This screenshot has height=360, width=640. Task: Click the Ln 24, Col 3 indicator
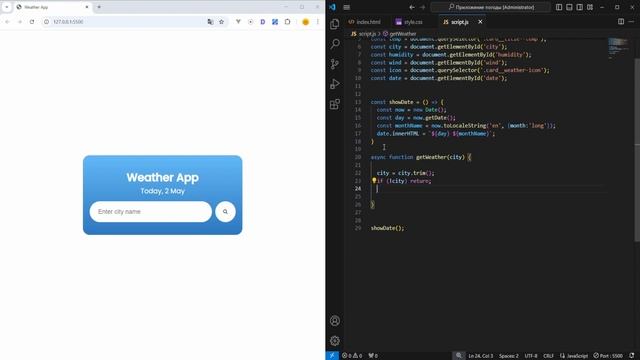(x=480, y=356)
